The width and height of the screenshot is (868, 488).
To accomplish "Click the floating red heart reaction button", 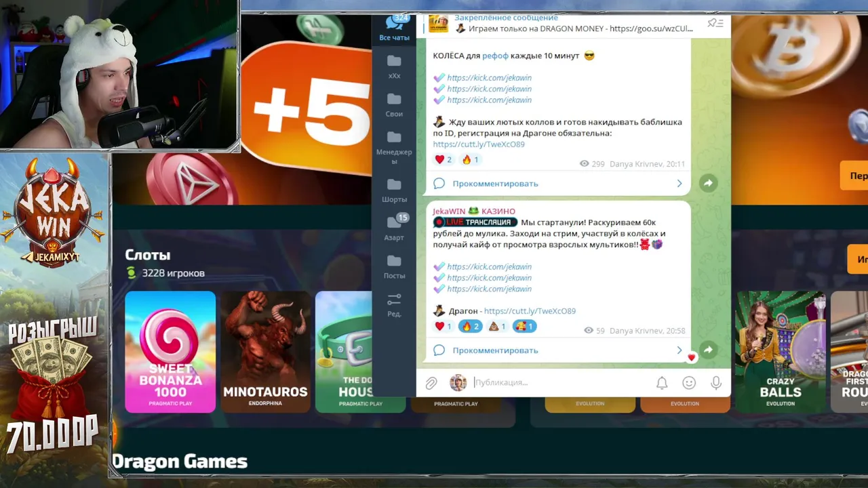I will point(691,357).
